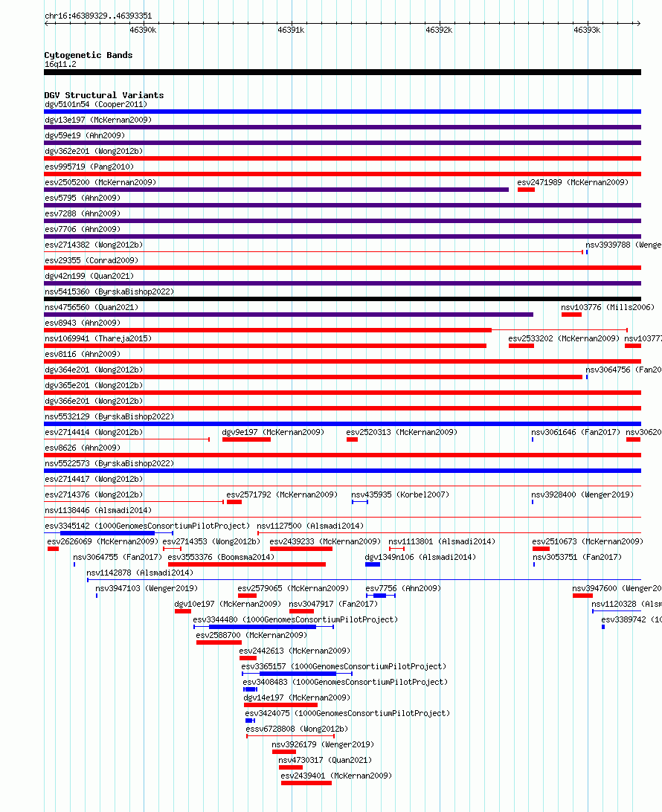This screenshot has width=662, height=812.
Task: Open the dgv10e197 (McKernan2009) variant
Action: coord(228,604)
